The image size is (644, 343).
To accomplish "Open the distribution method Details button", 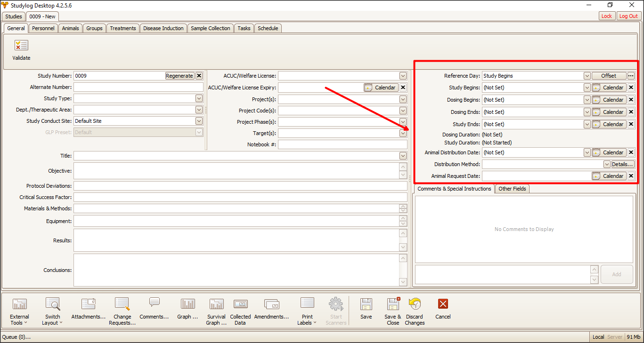I will tap(623, 164).
